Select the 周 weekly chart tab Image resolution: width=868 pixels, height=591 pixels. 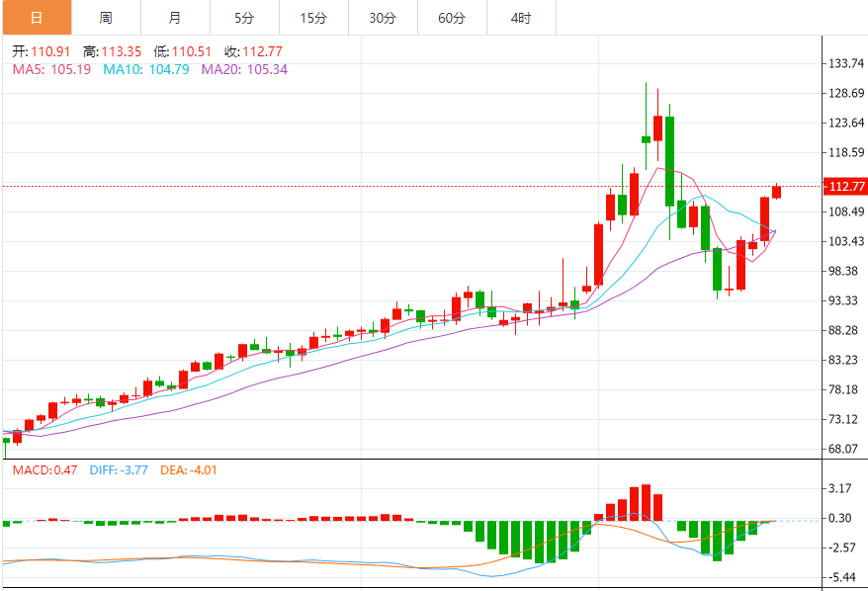[106, 18]
